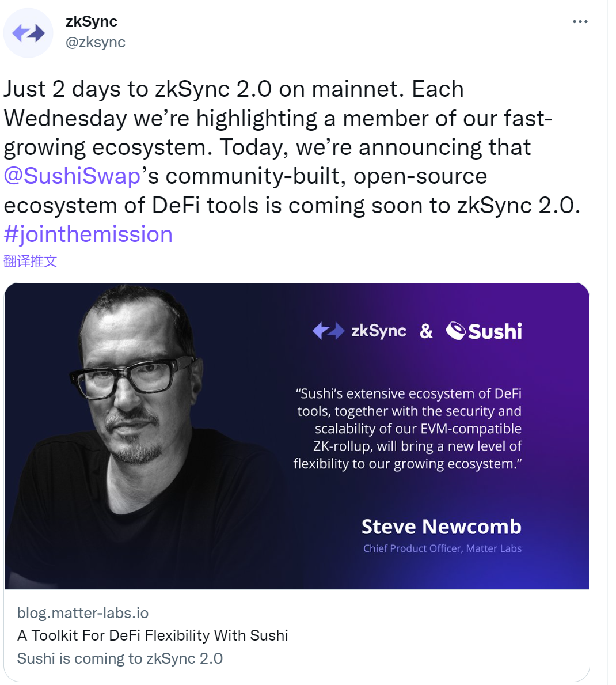Open the blog.matter-labs.io domain link
This screenshot has width=616, height=685.
click(x=83, y=613)
